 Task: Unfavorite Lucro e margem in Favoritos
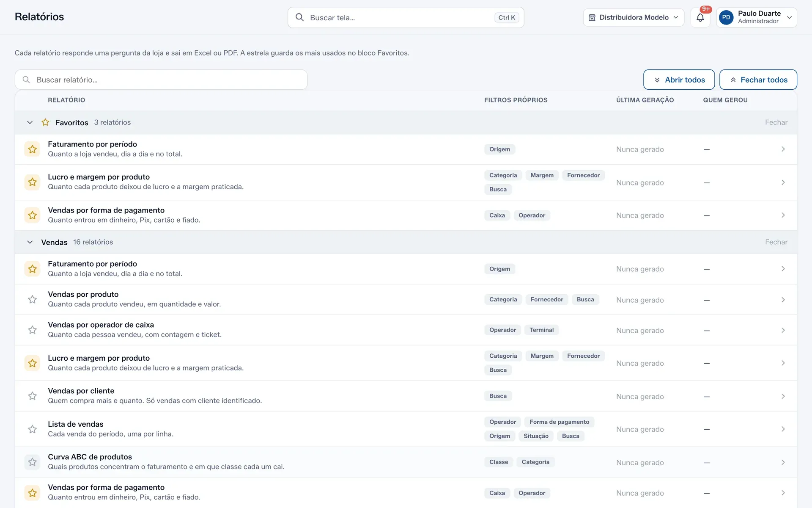32,182
